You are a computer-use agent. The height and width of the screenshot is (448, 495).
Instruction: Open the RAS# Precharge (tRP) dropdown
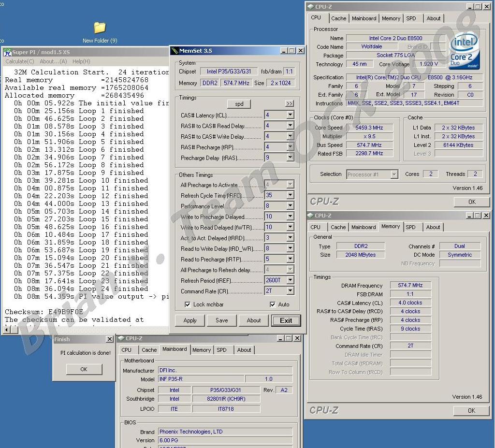290,147
